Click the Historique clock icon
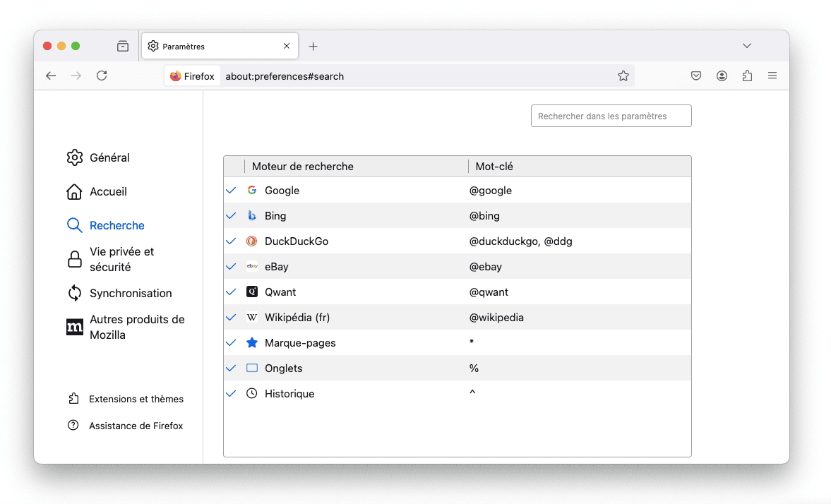The width and height of the screenshot is (831, 504). [x=252, y=394]
